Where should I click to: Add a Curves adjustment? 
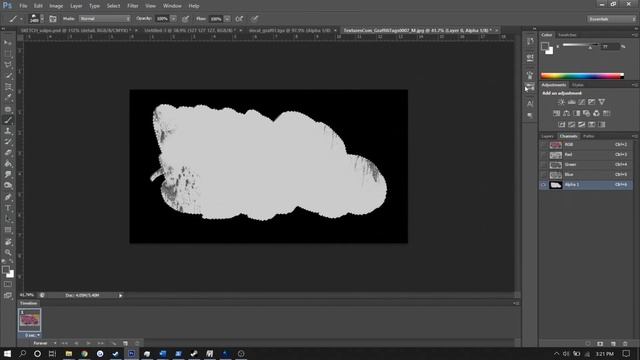(x=582, y=102)
